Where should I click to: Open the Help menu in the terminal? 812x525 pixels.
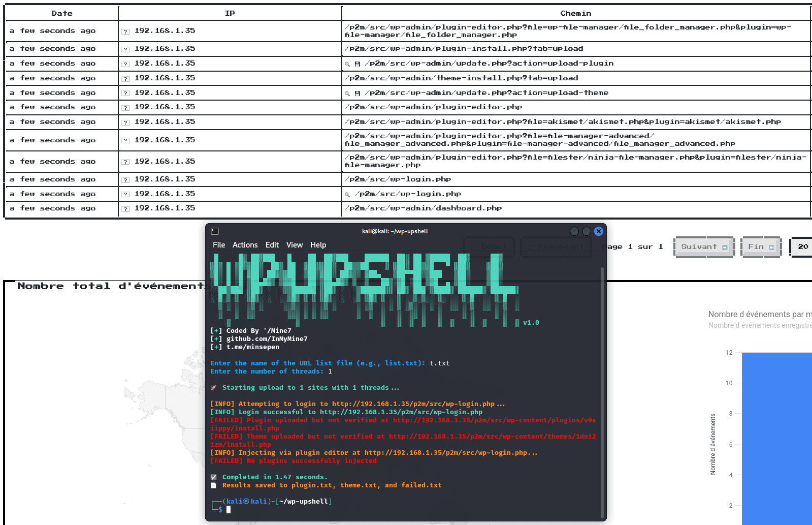tap(318, 245)
